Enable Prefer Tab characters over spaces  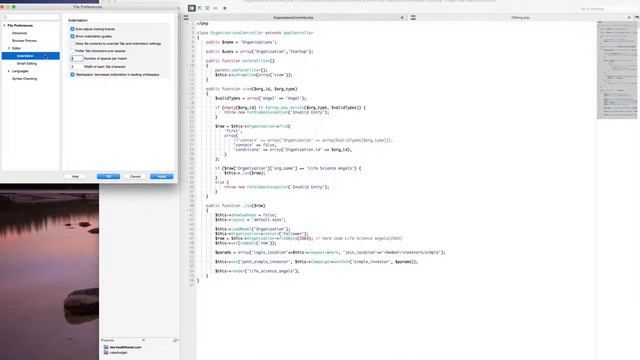point(73,51)
